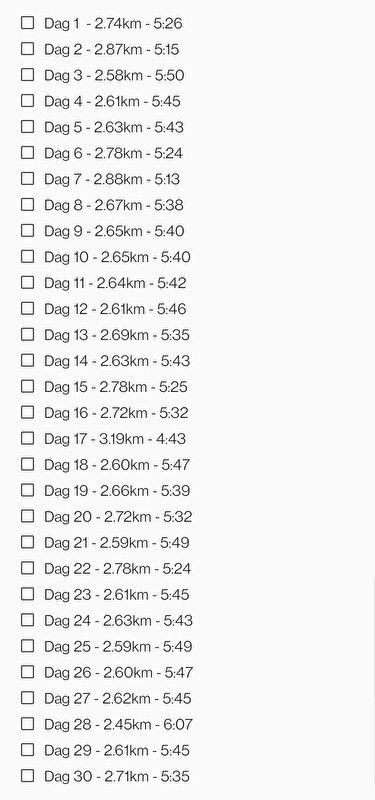This screenshot has height=800, width=375.
Task: Check the Dag 1 checkbox
Action: coord(28,22)
